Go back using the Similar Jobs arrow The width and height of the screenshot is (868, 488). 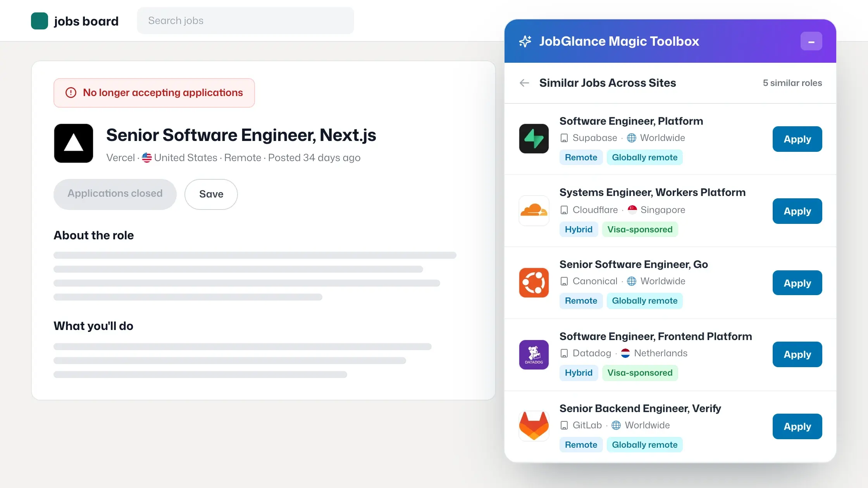pyautogui.click(x=524, y=83)
